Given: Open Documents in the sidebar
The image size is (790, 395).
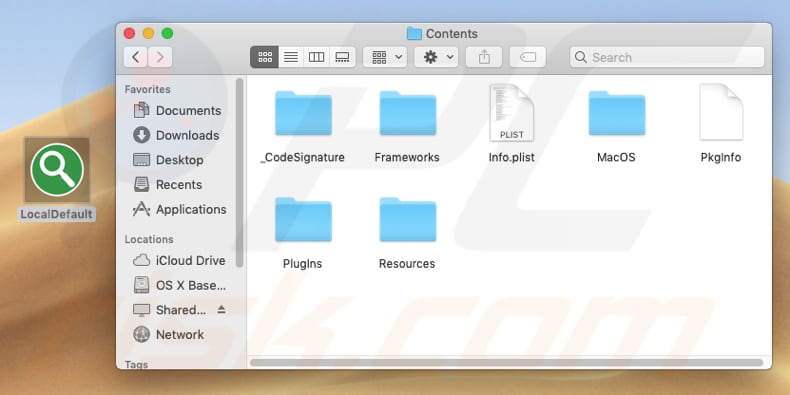Looking at the screenshot, I should (177, 110).
